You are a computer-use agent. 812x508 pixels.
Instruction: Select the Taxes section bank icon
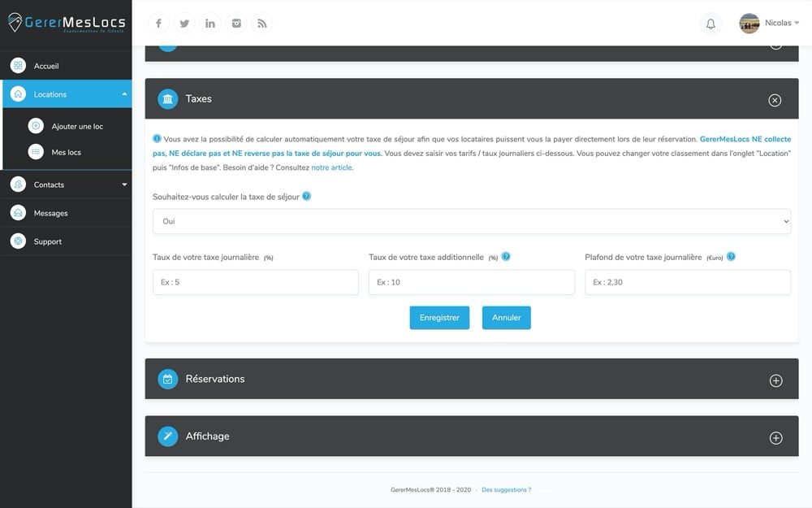(x=167, y=98)
